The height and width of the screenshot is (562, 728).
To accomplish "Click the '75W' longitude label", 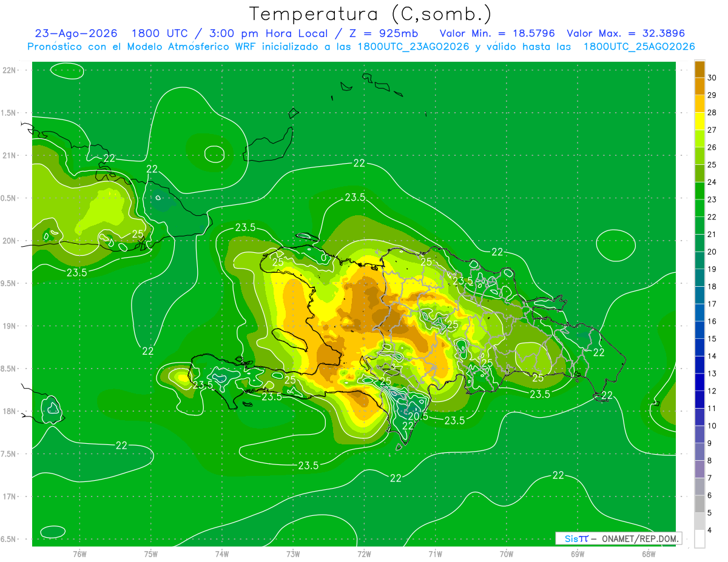I will click(x=151, y=554).
